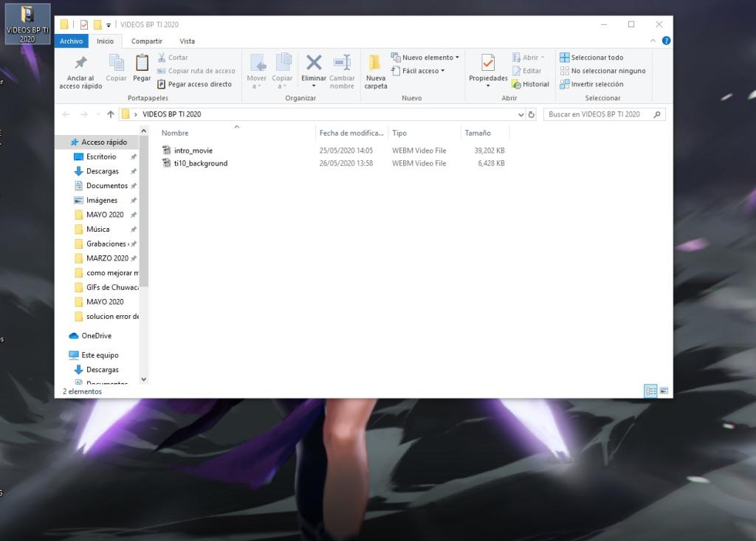
Task: Click the Copiar clipboard icon
Action: coord(116,67)
